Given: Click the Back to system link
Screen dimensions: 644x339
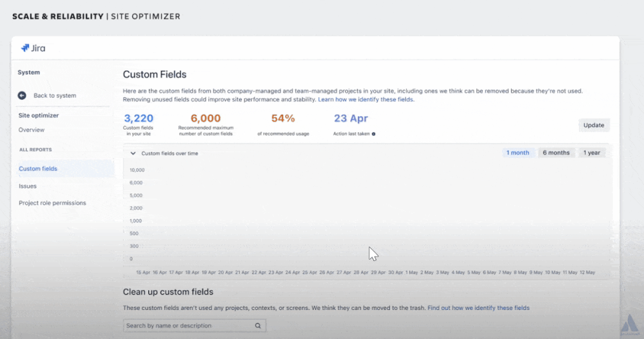Looking at the screenshot, I should point(55,95).
